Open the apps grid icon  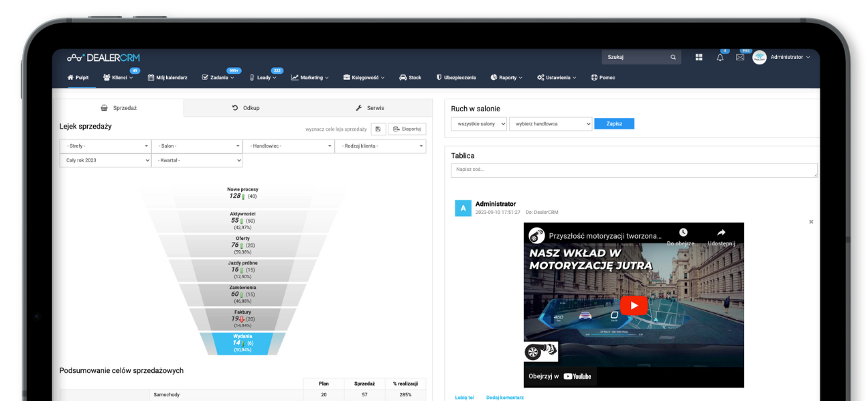699,58
